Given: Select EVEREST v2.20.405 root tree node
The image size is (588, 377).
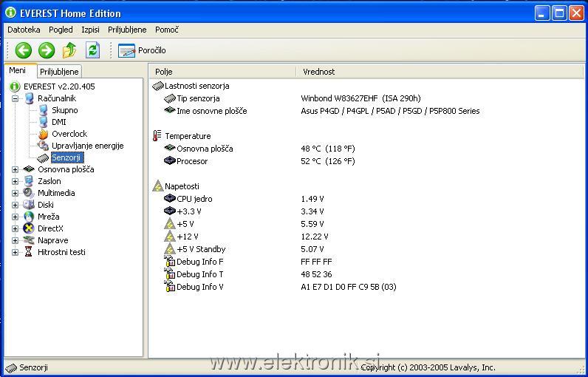Looking at the screenshot, I should tap(59, 86).
